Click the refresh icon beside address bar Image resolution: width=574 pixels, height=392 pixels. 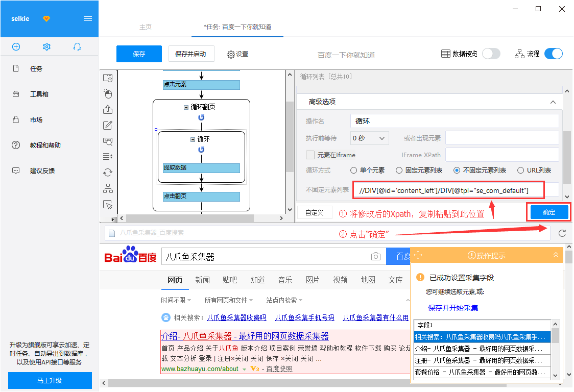pos(562,233)
